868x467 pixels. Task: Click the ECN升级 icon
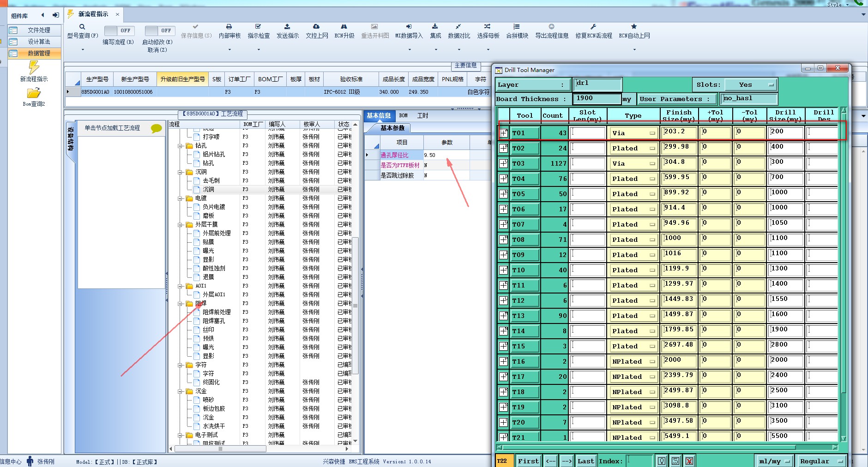point(344,27)
